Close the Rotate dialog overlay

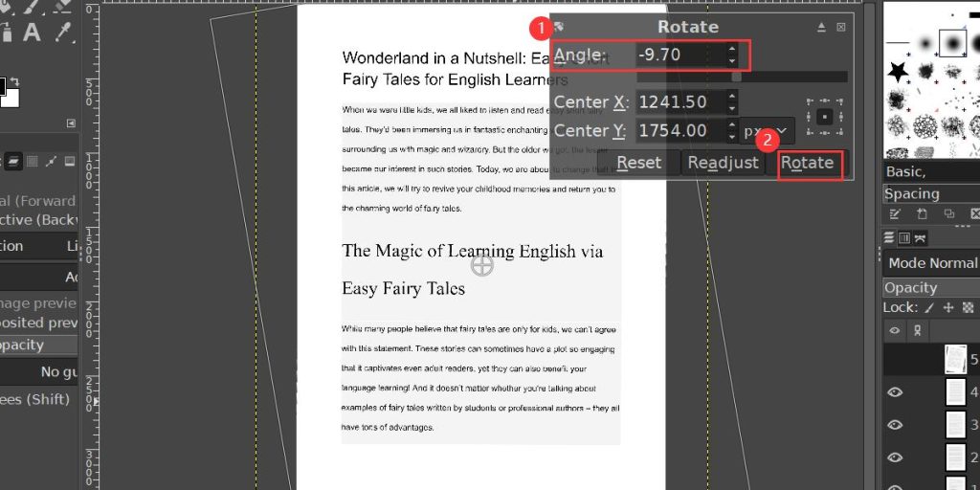click(x=841, y=27)
